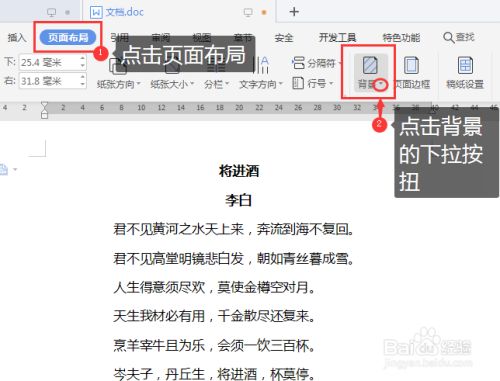Click the 页面边框 page border icon

coord(412,65)
